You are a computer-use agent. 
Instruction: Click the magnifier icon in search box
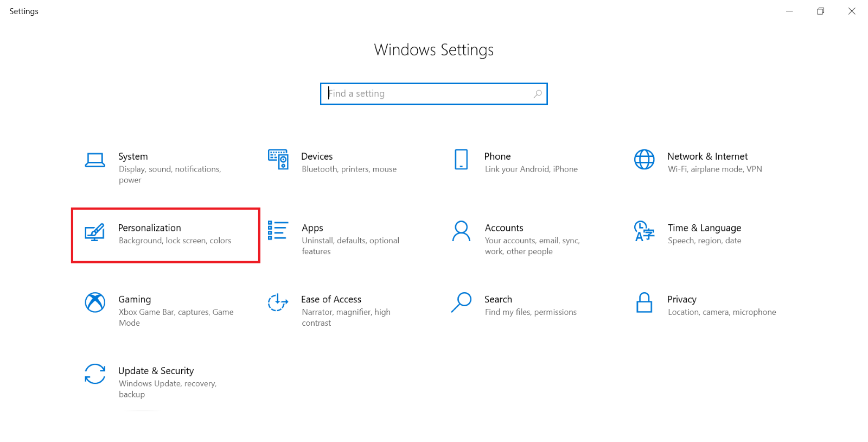[x=538, y=94]
